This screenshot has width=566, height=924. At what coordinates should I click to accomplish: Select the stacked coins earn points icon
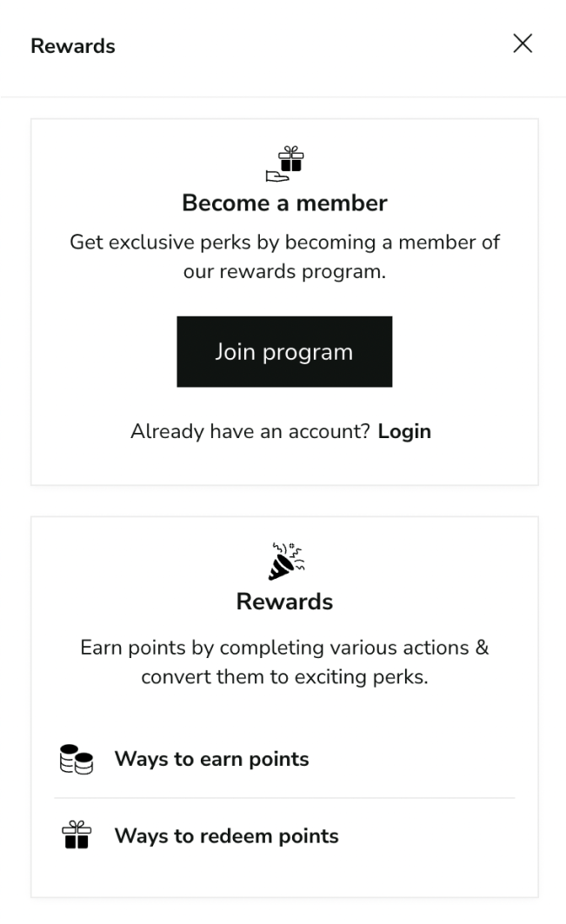[75, 758]
